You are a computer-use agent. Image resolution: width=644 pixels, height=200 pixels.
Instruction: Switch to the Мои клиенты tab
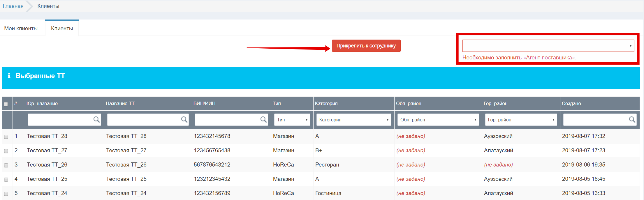pyautogui.click(x=21, y=29)
